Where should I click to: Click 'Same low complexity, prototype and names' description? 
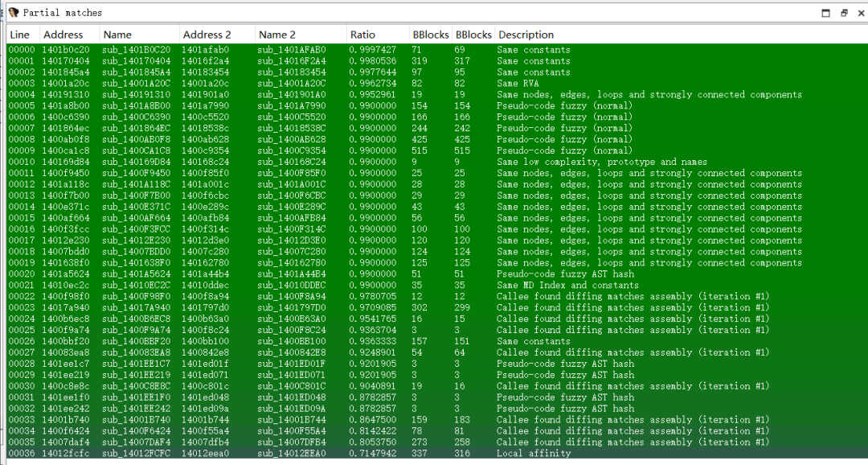click(x=602, y=162)
